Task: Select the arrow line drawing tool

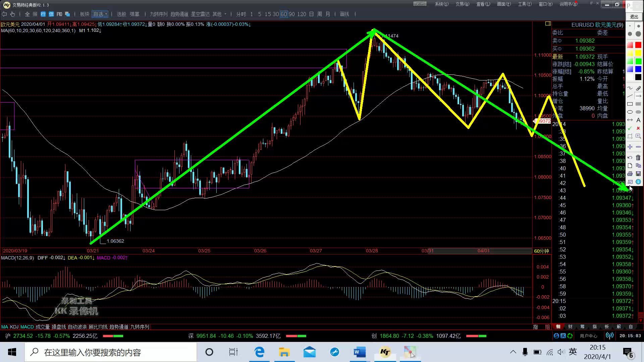Action: click(638, 96)
